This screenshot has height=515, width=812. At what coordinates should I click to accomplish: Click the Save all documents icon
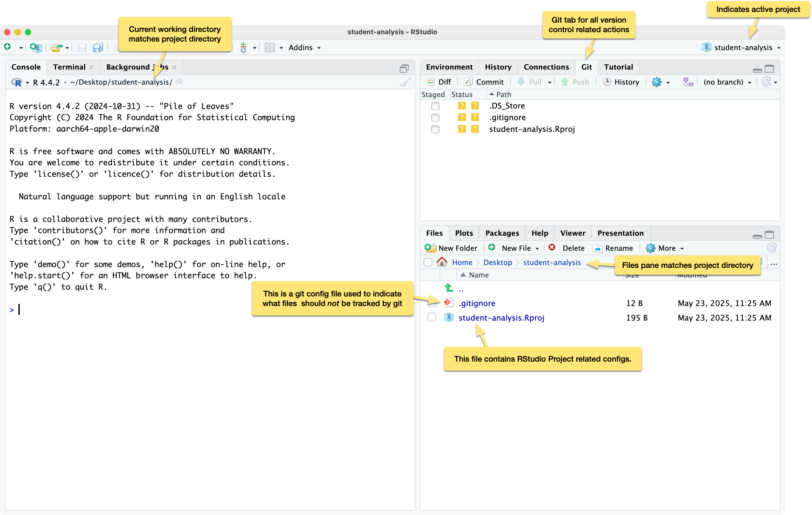pos(98,48)
